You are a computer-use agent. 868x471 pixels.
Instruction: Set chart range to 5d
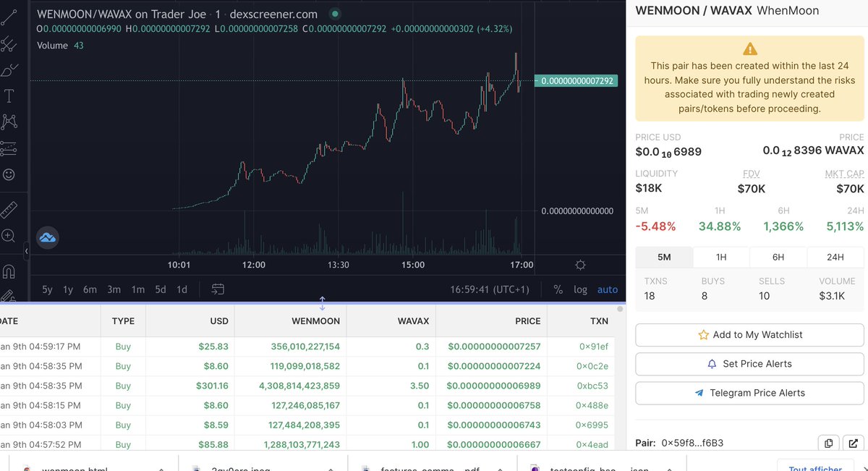click(161, 289)
